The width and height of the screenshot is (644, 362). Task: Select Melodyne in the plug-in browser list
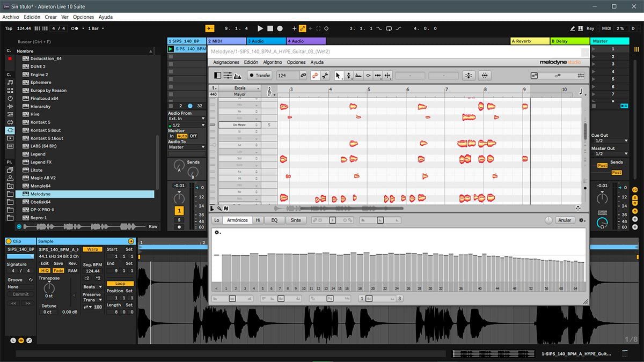(x=85, y=194)
